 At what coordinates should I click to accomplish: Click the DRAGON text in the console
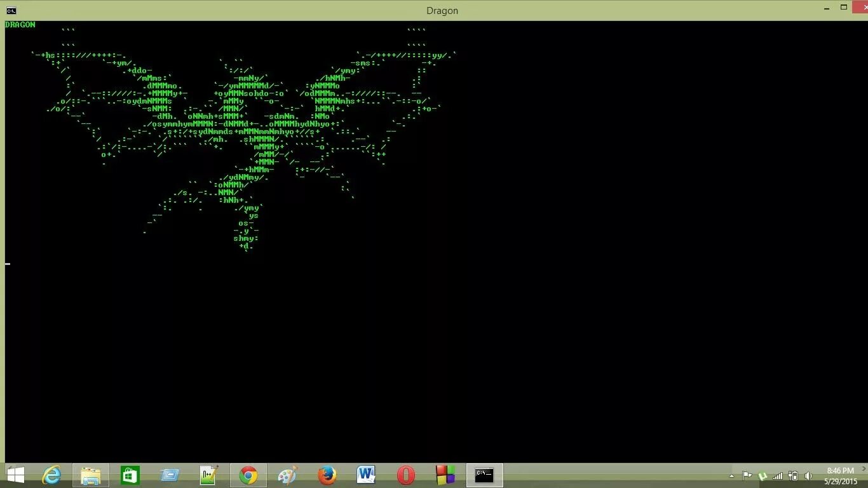20,24
